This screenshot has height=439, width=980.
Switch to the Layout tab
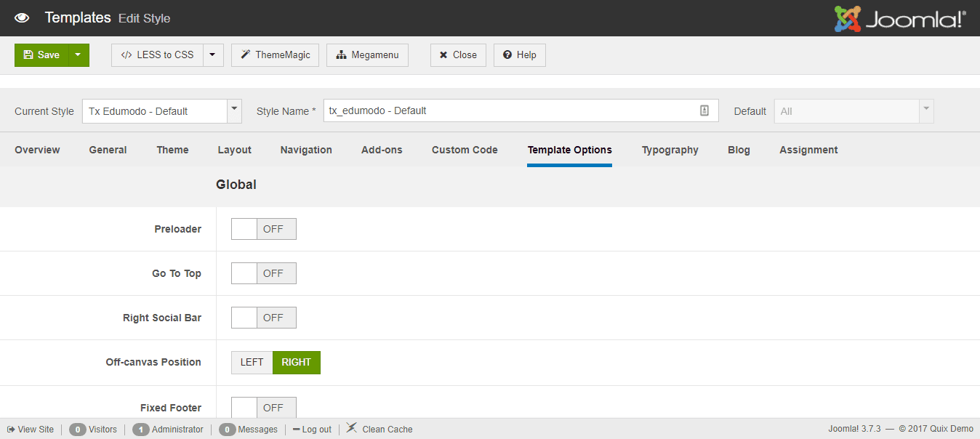pyautogui.click(x=234, y=150)
